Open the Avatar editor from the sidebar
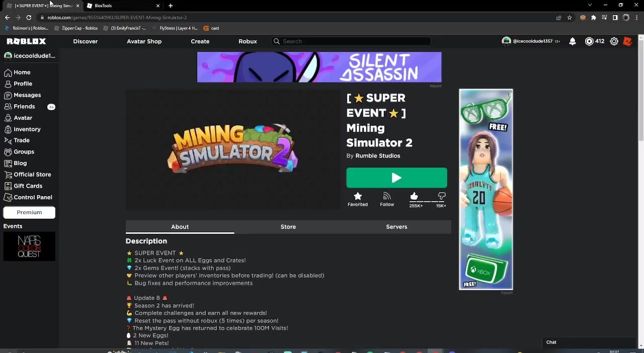Screen dimensions: 644x353 [18, 118]
